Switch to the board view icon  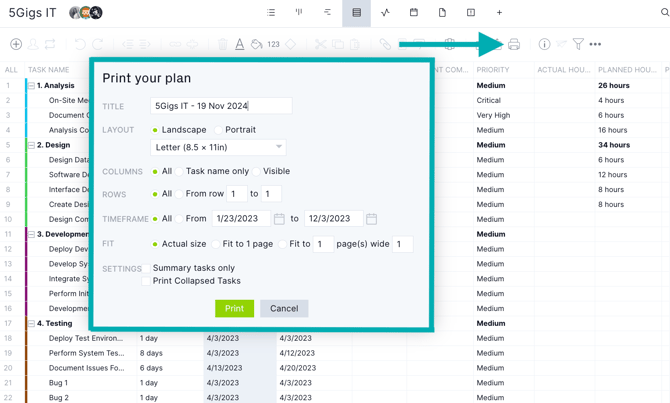pos(299,12)
